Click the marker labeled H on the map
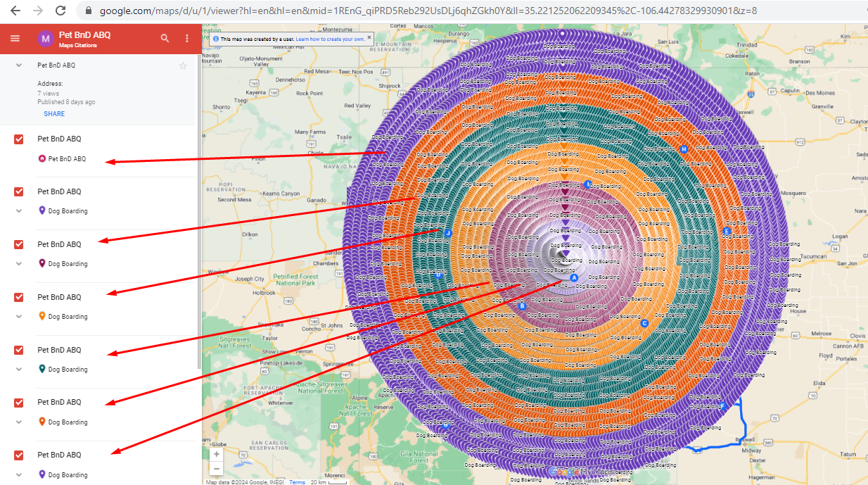 682,149
